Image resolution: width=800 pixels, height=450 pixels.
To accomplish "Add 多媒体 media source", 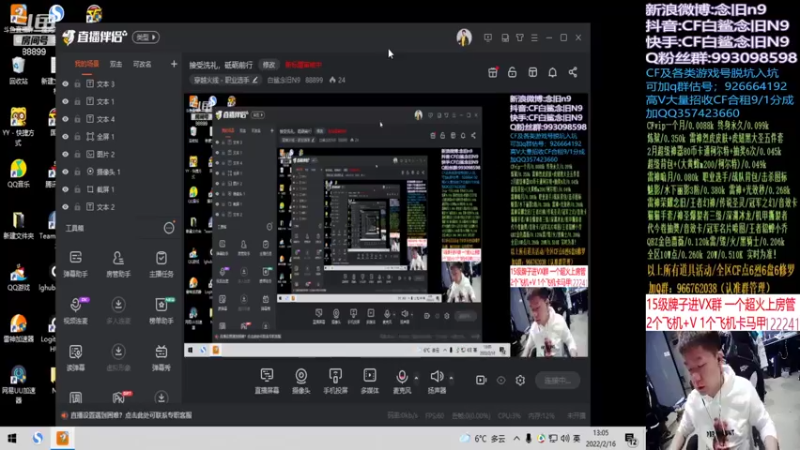I will coord(369,381).
